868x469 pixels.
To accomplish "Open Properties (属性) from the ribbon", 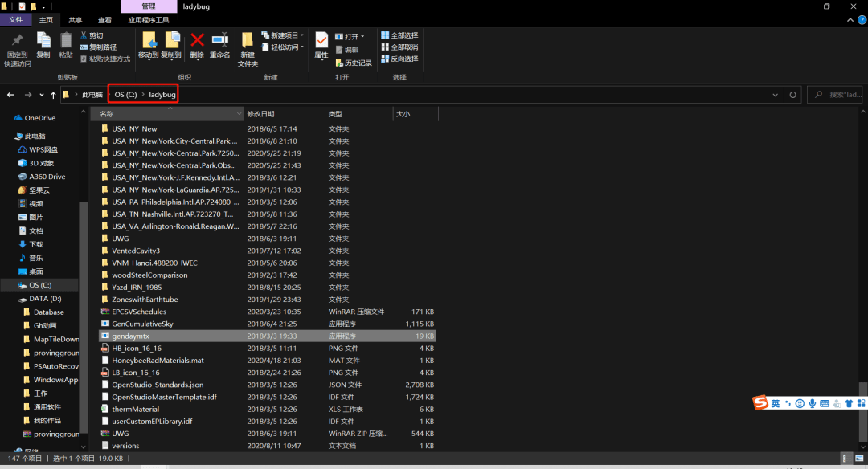I will (x=321, y=40).
